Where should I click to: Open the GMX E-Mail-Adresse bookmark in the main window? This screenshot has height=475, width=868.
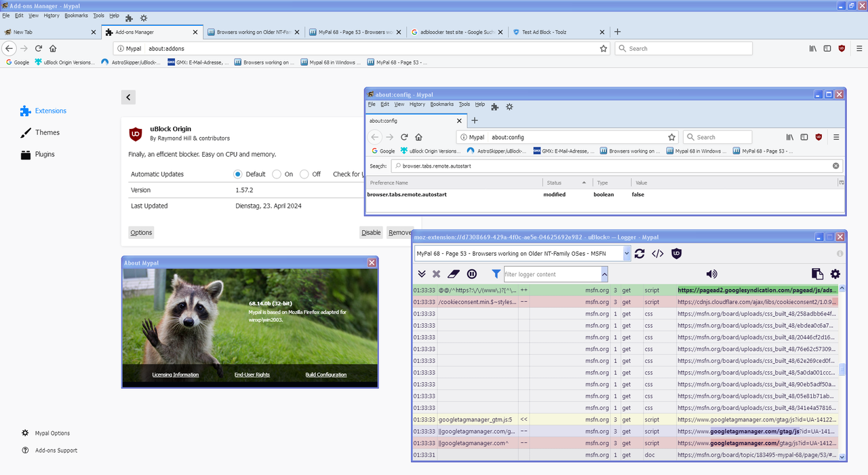pos(199,62)
